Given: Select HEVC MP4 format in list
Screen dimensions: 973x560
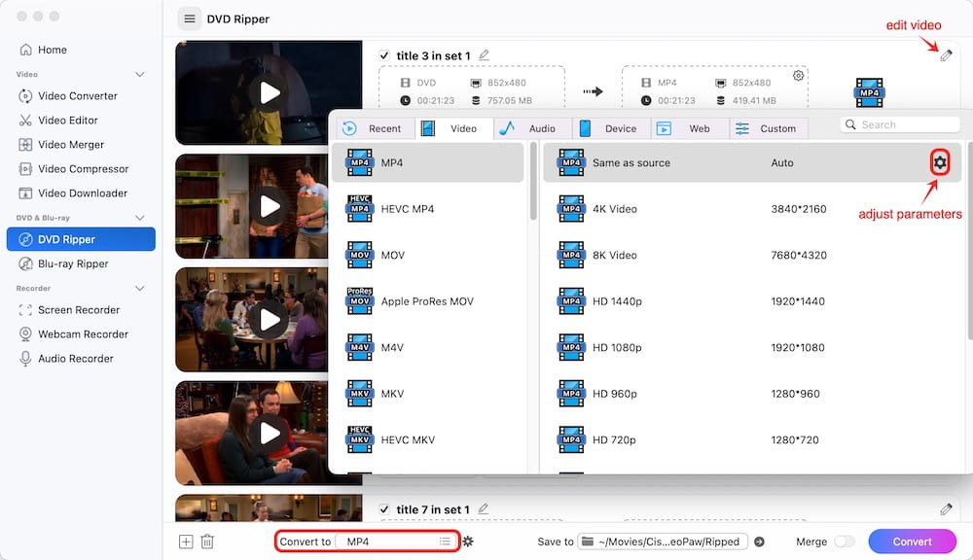Looking at the screenshot, I should (x=428, y=209).
